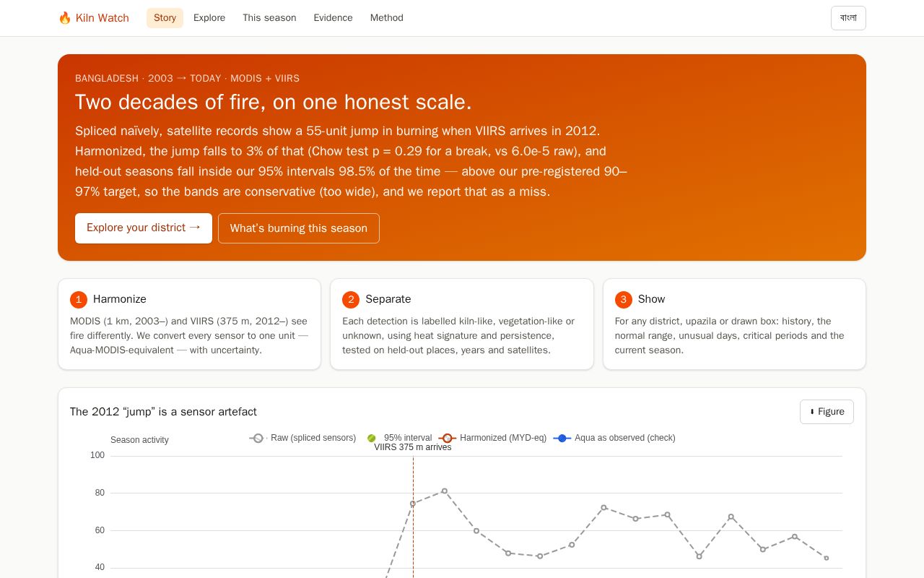Click the Explore your district button
Image resolution: width=924 pixels, height=578 pixels.
pyautogui.click(x=144, y=228)
